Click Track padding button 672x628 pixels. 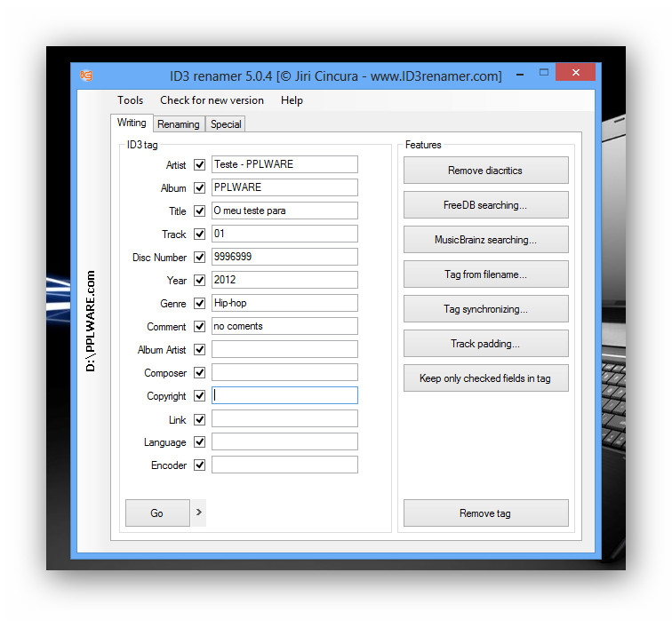(x=486, y=344)
